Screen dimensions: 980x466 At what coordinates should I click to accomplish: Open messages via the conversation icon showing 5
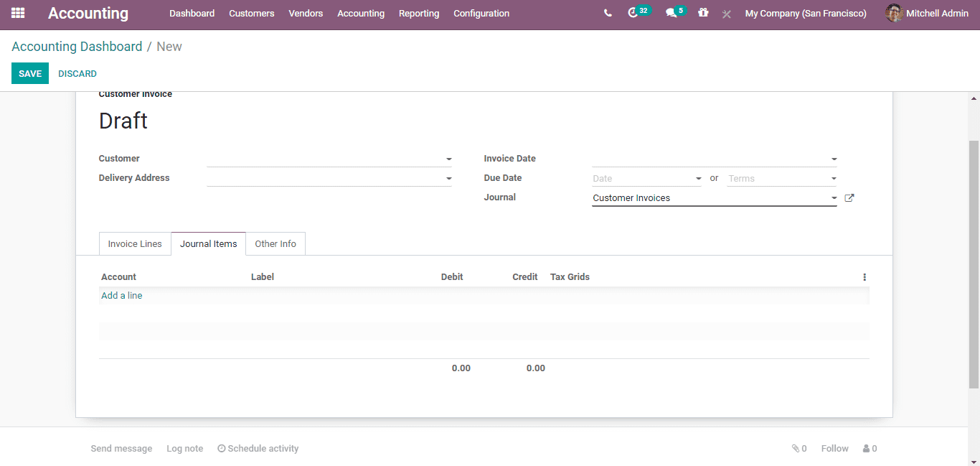672,13
